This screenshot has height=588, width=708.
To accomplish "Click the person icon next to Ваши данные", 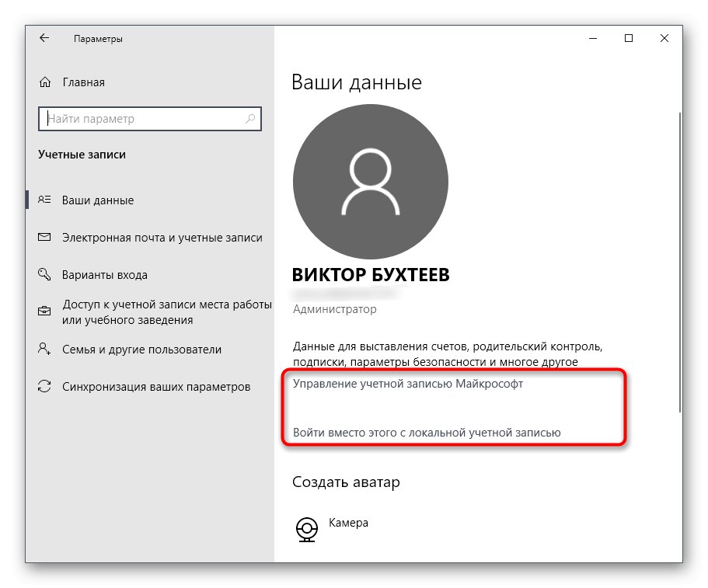I will tap(44, 200).
